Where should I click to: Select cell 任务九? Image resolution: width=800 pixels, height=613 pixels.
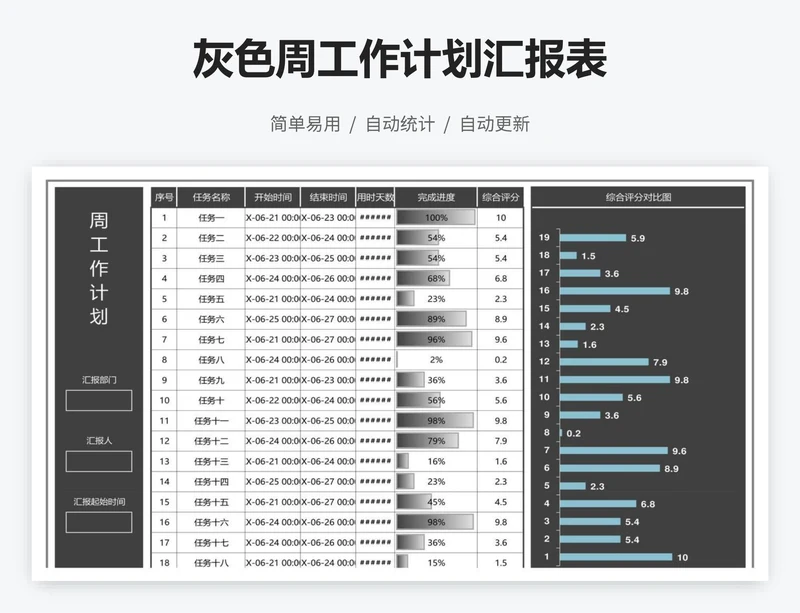coord(211,380)
